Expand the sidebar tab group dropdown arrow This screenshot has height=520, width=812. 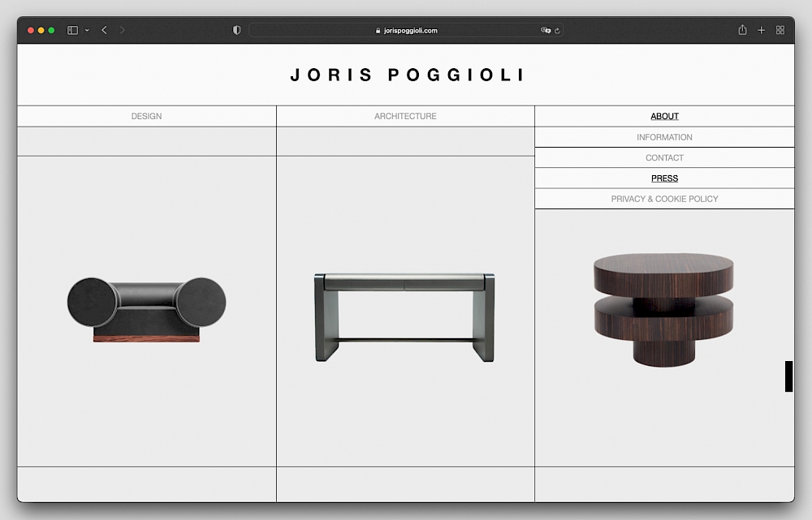[87, 30]
